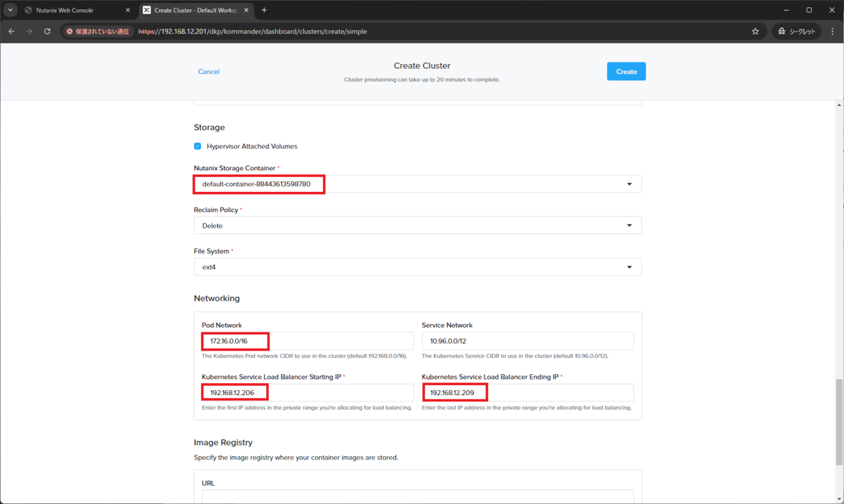Open the Nutanix Storage Container dropdown
844x504 pixels.
[418, 184]
